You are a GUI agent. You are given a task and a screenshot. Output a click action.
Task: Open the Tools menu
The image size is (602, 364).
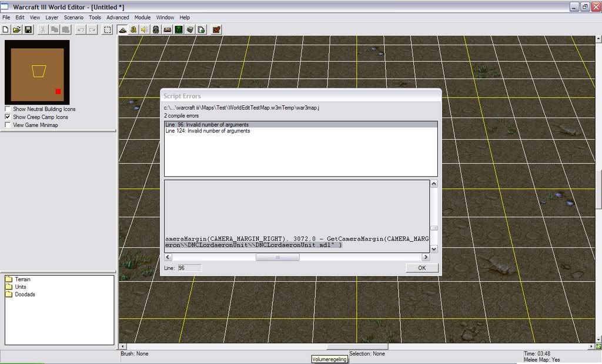coord(95,17)
